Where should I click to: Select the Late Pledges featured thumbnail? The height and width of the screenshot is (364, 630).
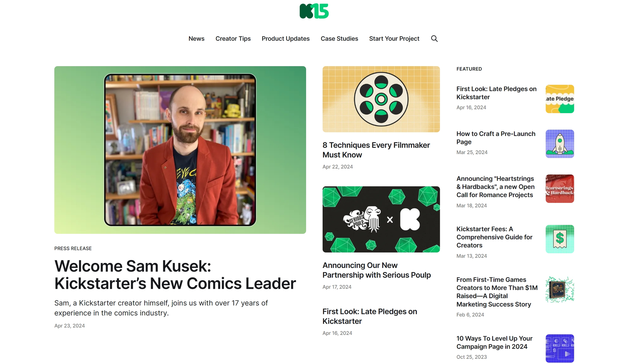pyautogui.click(x=560, y=99)
